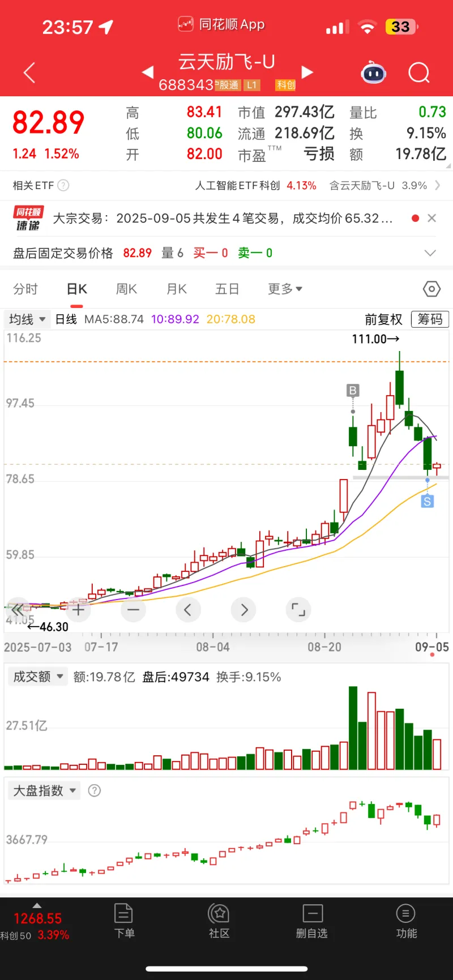This screenshot has height=980, width=453.
Task: Tap 科创50 index value 1268.55
Action: pos(37,918)
